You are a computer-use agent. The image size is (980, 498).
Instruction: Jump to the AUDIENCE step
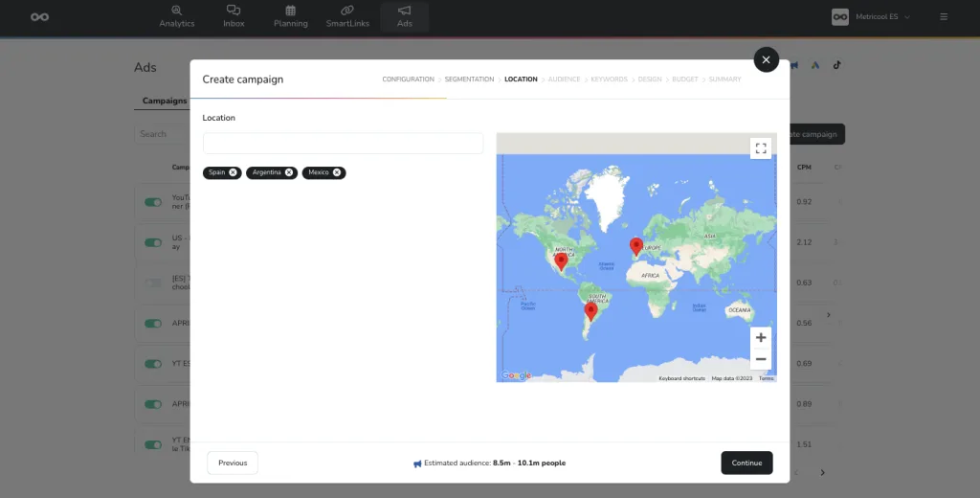[x=564, y=79]
